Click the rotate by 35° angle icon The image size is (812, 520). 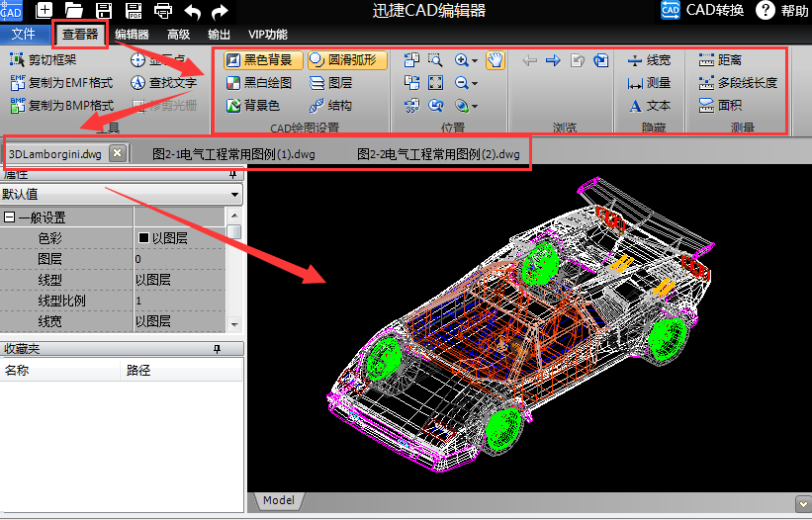tap(411, 106)
